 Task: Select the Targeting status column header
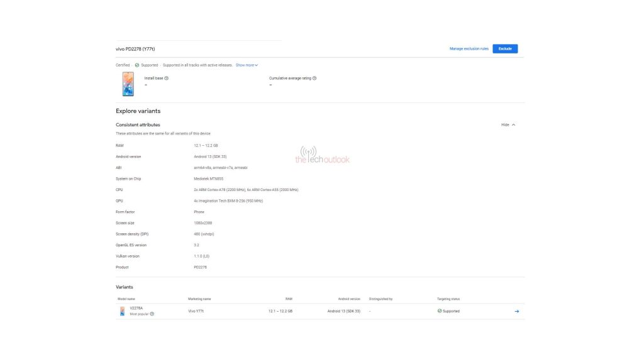tap(448, 299)
